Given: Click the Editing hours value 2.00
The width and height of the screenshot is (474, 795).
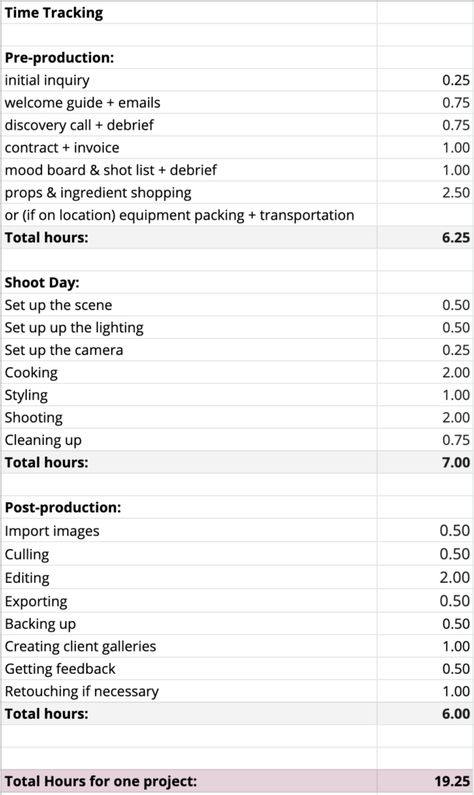Looking at the screenshot, I should coord(425,577).
